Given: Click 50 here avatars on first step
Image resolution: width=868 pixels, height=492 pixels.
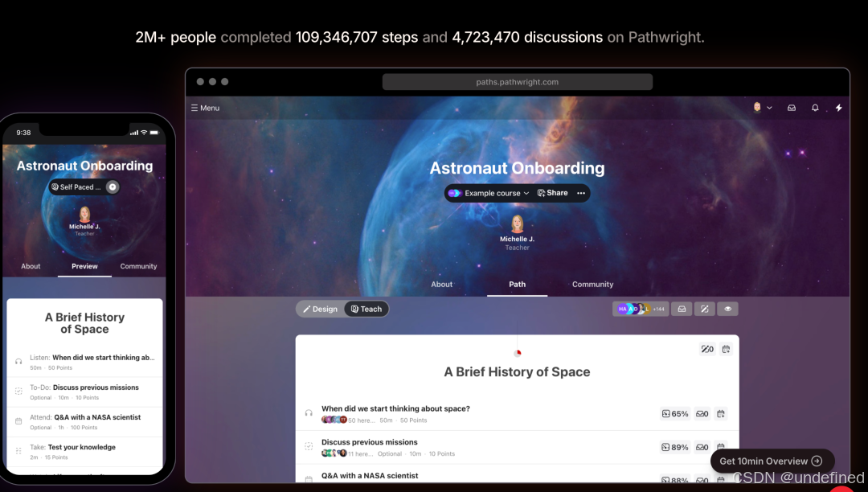Looking at the screenshot, I should click(x=334, y=420).
